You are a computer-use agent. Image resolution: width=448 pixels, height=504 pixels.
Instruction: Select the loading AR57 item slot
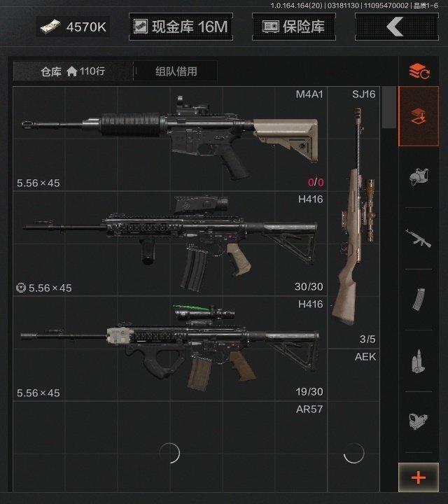170,447
